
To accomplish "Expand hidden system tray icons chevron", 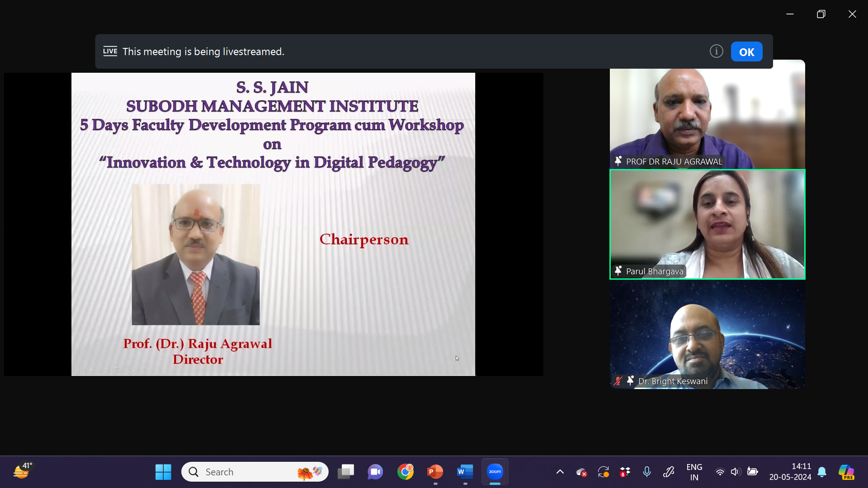I will click(560, 472).
